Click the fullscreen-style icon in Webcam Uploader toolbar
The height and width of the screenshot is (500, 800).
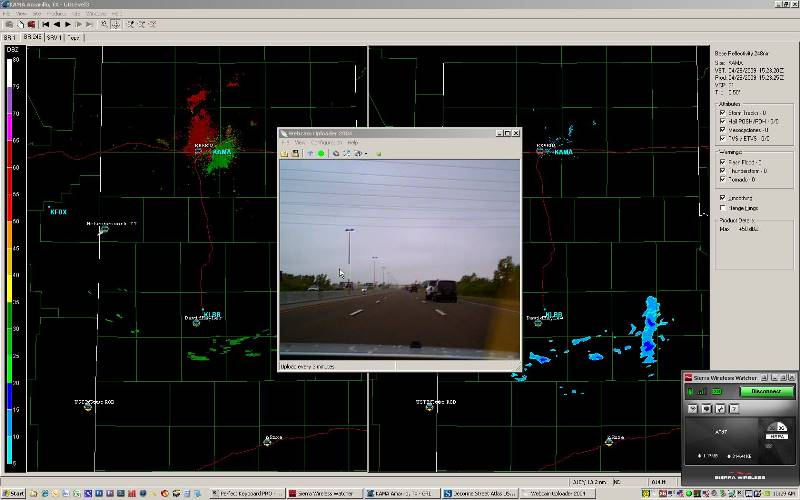pos(347,153)
